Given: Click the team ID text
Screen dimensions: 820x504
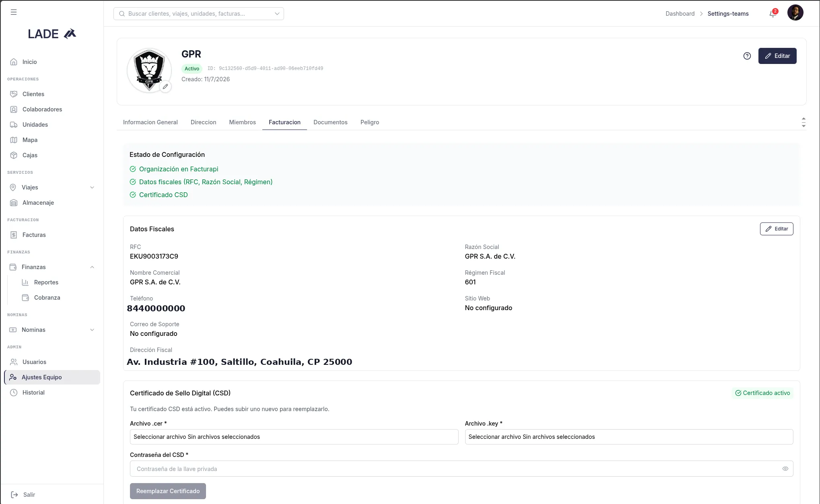Looking at the screenshot, I should [x=265, y=69].
